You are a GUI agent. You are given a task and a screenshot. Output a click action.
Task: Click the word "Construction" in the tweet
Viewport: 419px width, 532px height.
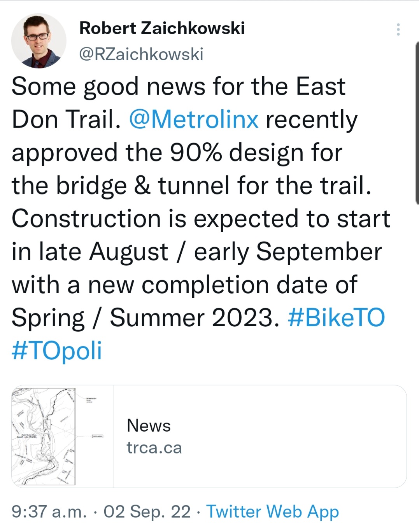click(86, 219)
